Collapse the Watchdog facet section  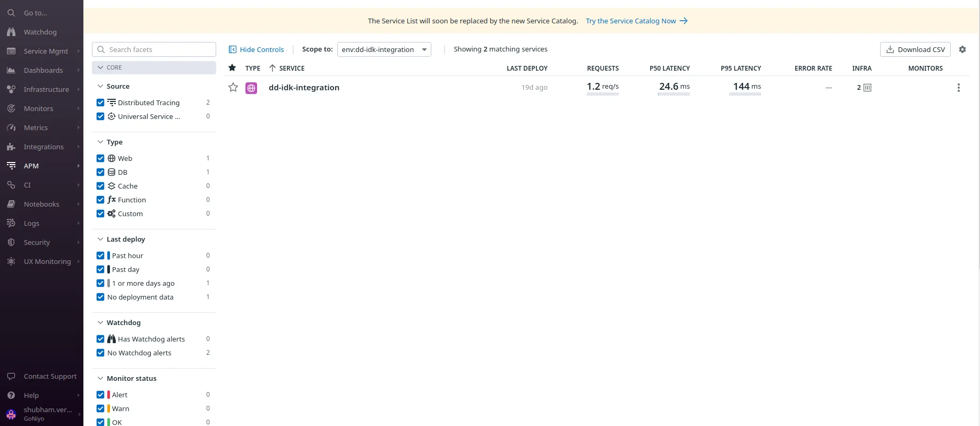pos(100,322)
